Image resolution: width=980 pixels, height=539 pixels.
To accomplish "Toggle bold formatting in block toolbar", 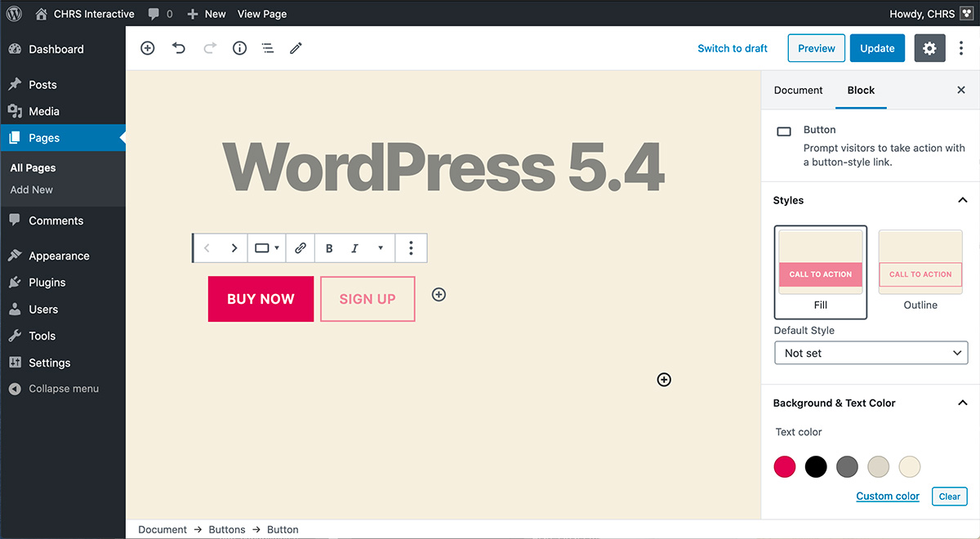I will click(329, 248).
